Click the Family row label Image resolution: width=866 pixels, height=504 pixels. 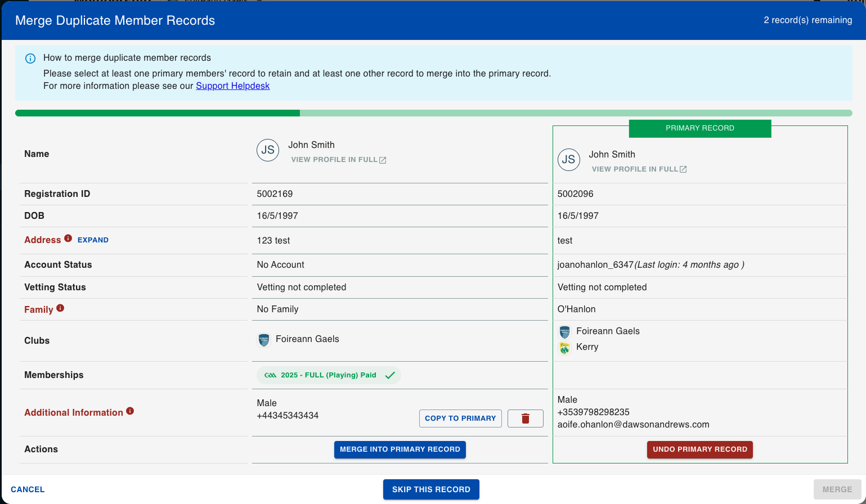pyautogui.click(x=39, y=310)
